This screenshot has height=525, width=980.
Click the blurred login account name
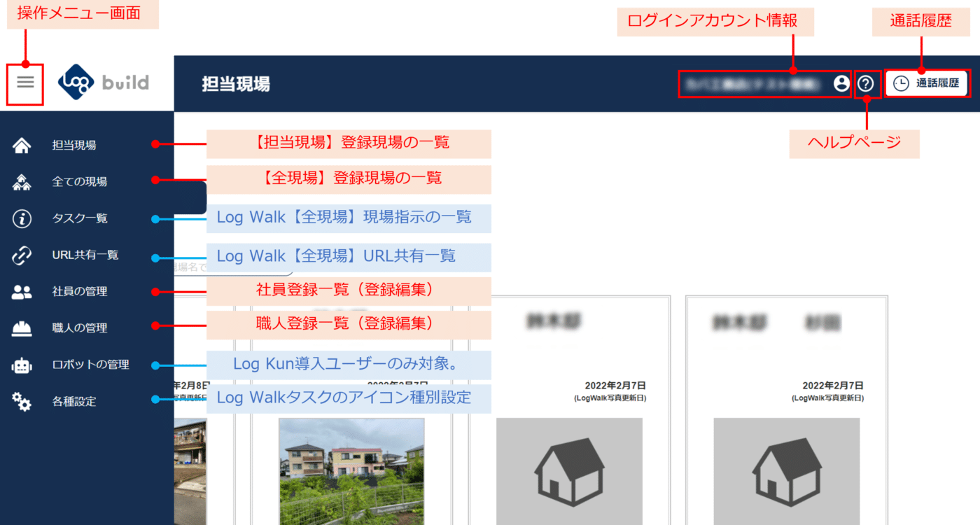point(752,84)
